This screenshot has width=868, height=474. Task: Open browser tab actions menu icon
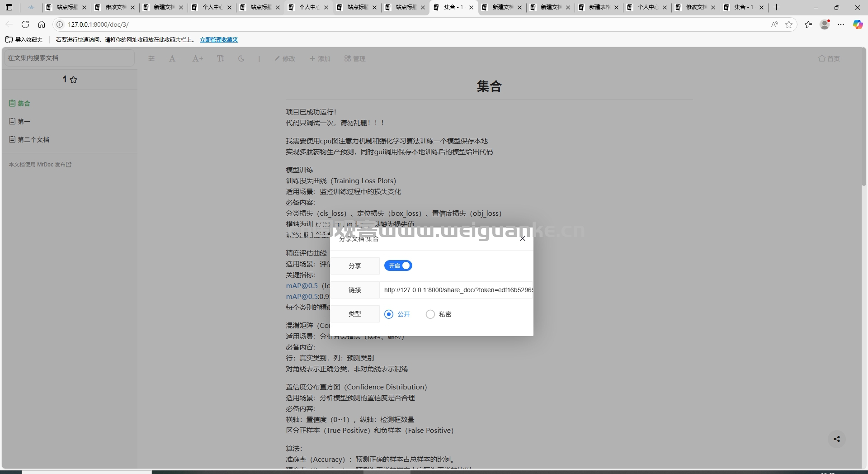point(9,7)
